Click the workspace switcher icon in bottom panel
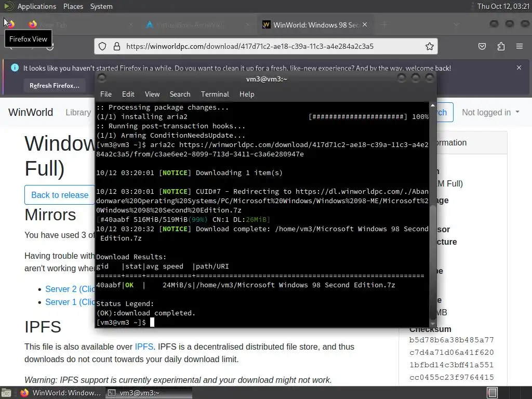Image resolution: width=532 pixels, height=399 pixels. coord(492,393)
